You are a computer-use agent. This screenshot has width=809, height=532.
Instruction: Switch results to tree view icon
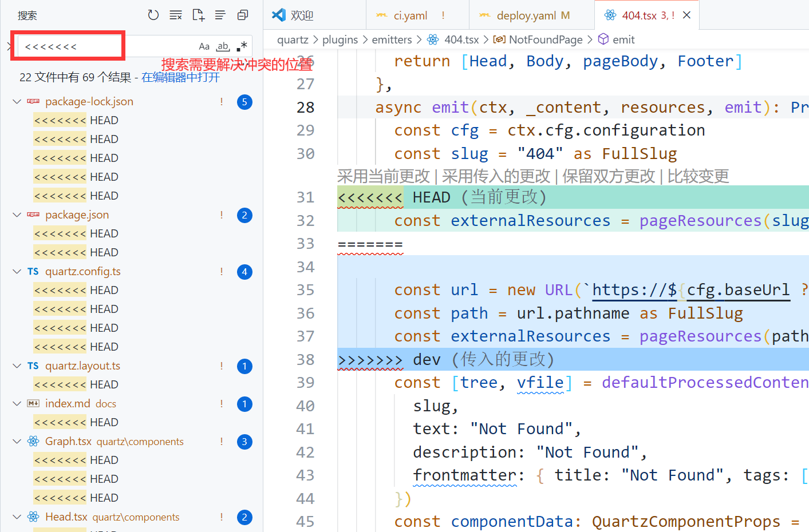click(x=220, y=15)
